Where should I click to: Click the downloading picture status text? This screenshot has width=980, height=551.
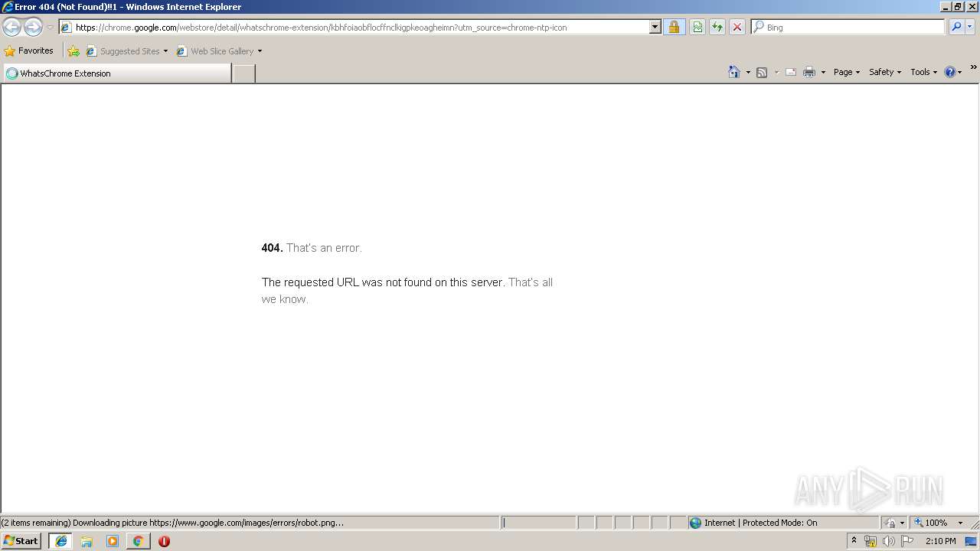tap(172, 523)
